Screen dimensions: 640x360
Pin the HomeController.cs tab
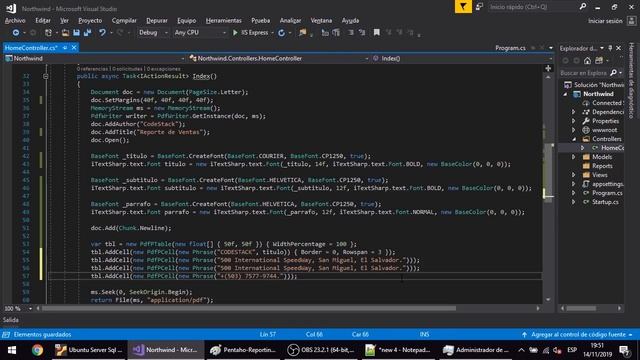tap(65, 48)
